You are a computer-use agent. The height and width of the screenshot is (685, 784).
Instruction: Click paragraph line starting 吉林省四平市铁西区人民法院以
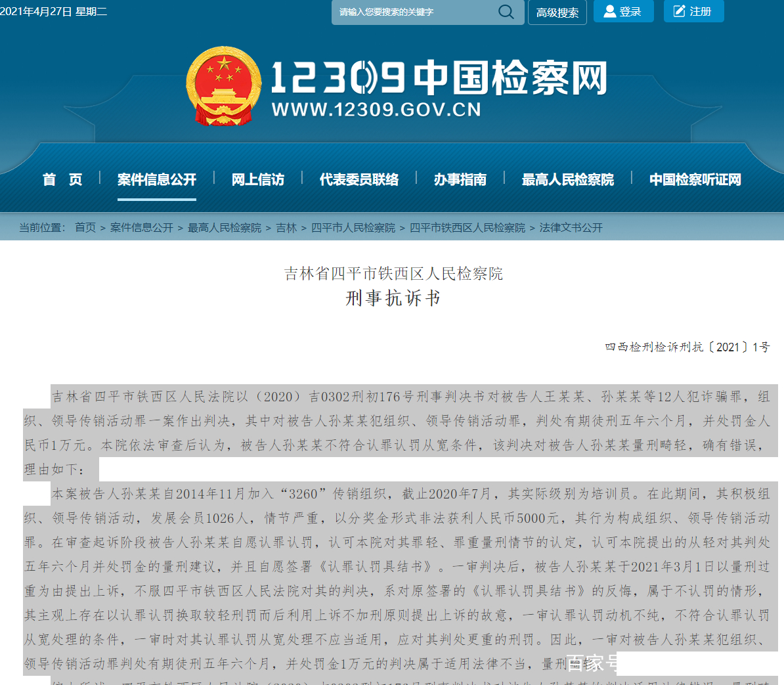coord(411,397)
